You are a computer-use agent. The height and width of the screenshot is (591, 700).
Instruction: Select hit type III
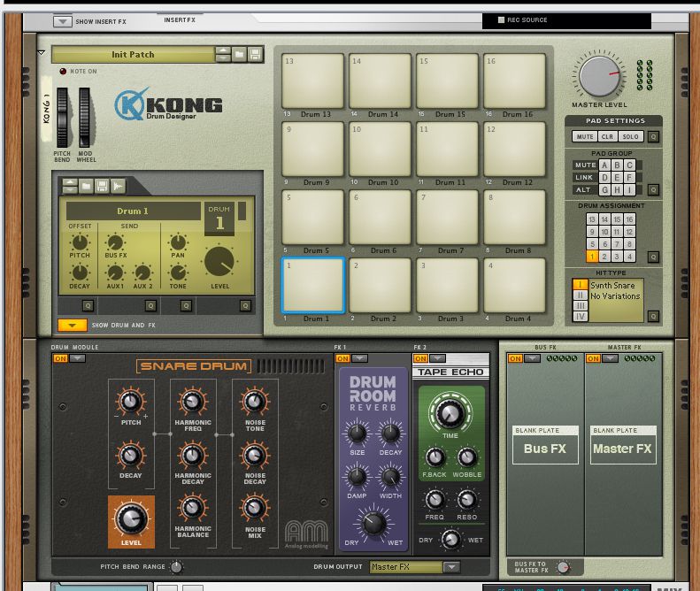pos(580,306)
